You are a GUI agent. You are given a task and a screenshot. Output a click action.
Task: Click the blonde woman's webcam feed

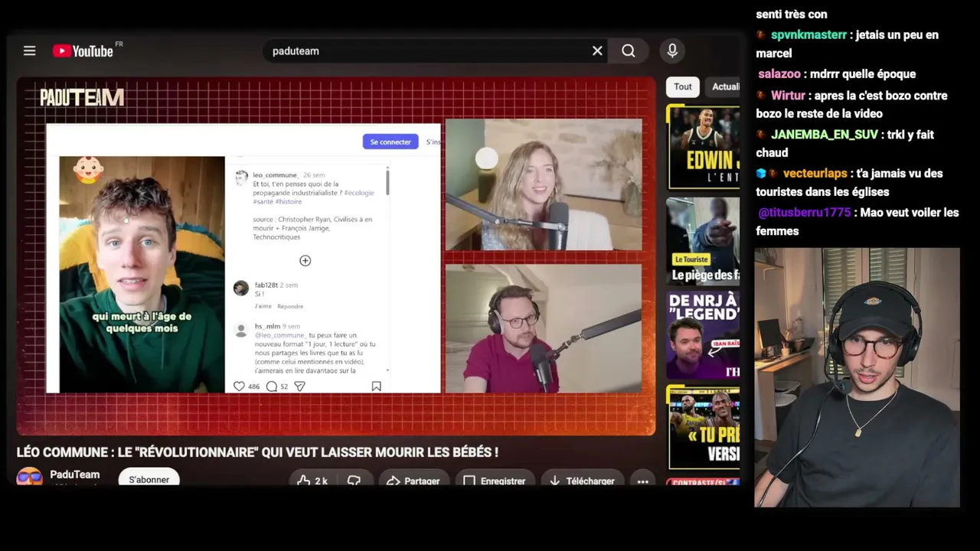[544, 184]
